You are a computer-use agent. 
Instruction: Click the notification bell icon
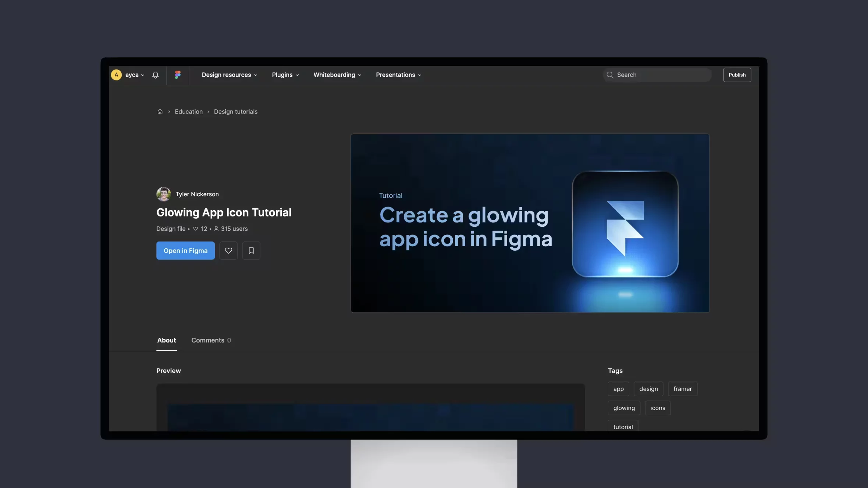(156, 75)
